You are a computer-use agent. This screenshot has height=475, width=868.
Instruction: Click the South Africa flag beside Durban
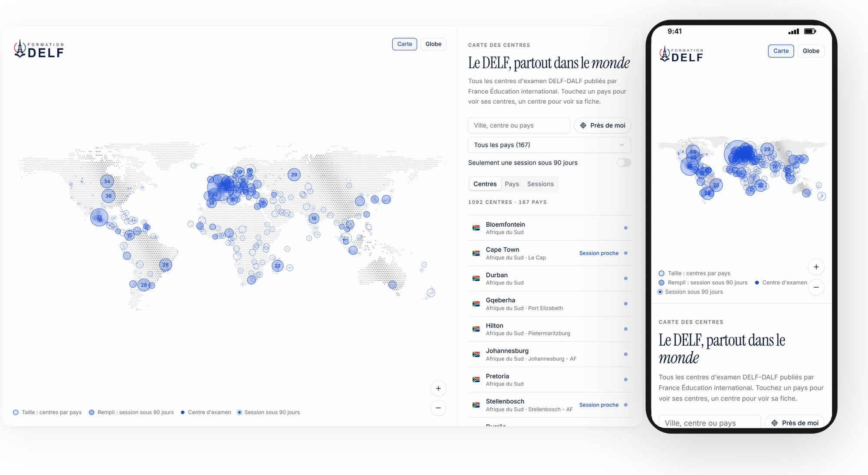pyautogui.click(x=476, y=278)
